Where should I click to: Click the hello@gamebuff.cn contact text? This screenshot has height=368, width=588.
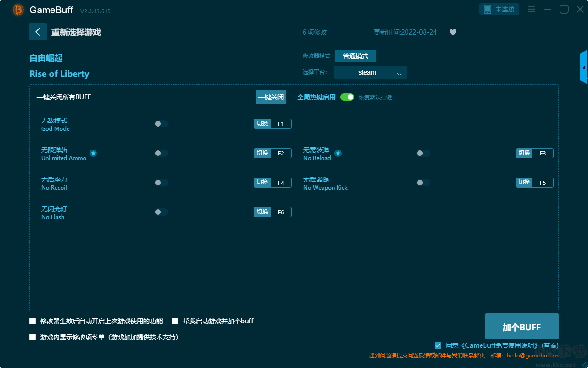pyautogui.click(x=532, y=355)
